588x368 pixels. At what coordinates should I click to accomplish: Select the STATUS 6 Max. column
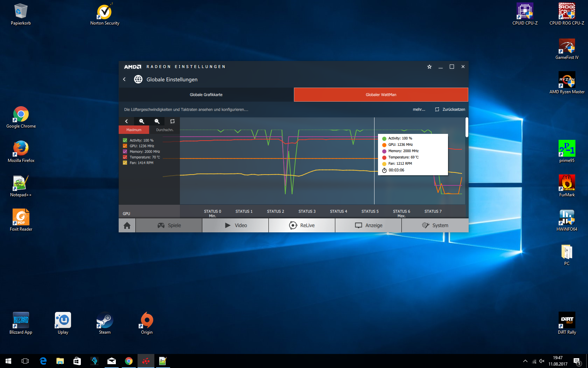(401, 213)
